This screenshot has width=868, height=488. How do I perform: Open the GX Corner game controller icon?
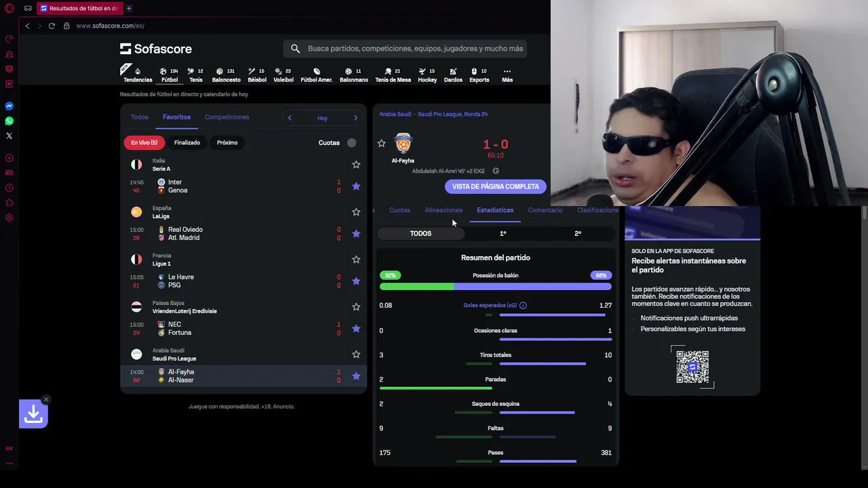(28, 8)
